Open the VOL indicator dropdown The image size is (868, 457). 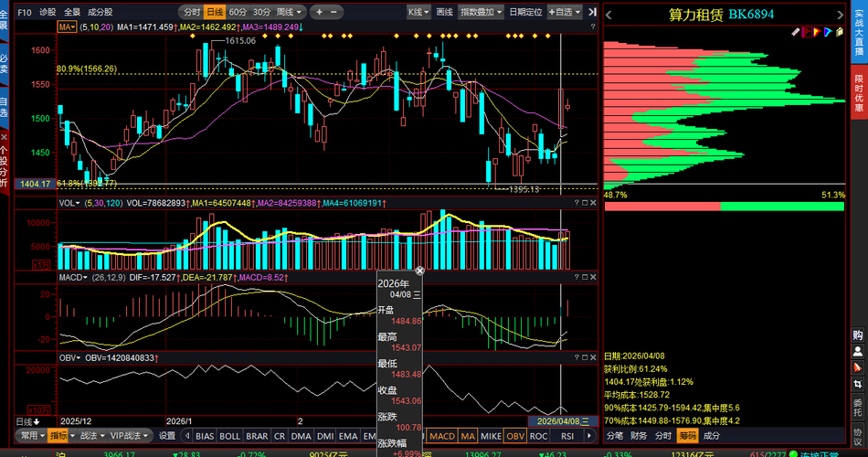69,203
